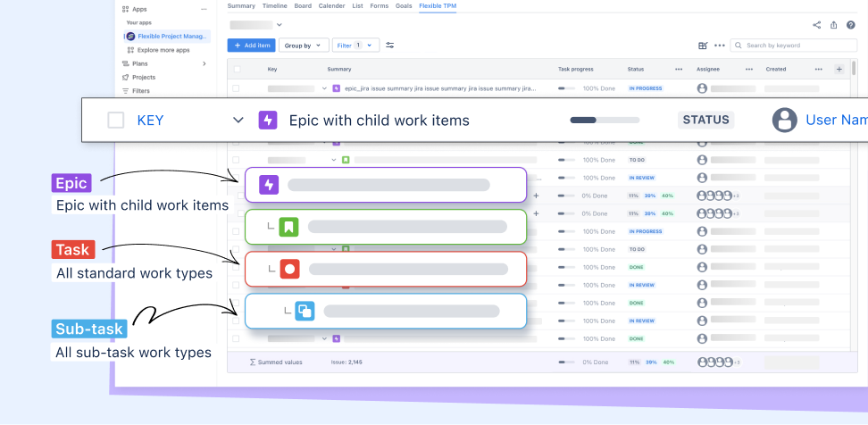
Task: Expand the Filter dropdown
Action: coord(355,45)
